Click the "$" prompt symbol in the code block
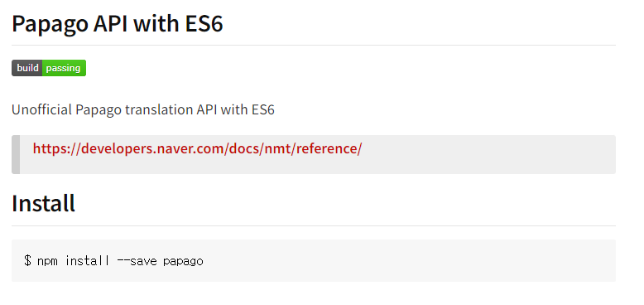Screen dimensions: 644x305 27,260
